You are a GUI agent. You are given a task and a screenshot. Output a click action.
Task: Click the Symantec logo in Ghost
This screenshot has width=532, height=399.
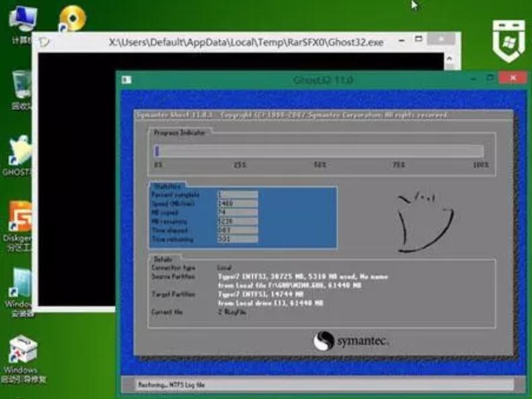(351, 341)
